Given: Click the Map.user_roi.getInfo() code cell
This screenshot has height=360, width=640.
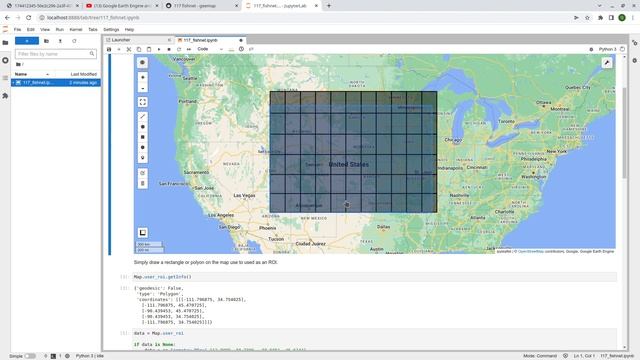Looking at the screenshot, I should pos(375,277).
